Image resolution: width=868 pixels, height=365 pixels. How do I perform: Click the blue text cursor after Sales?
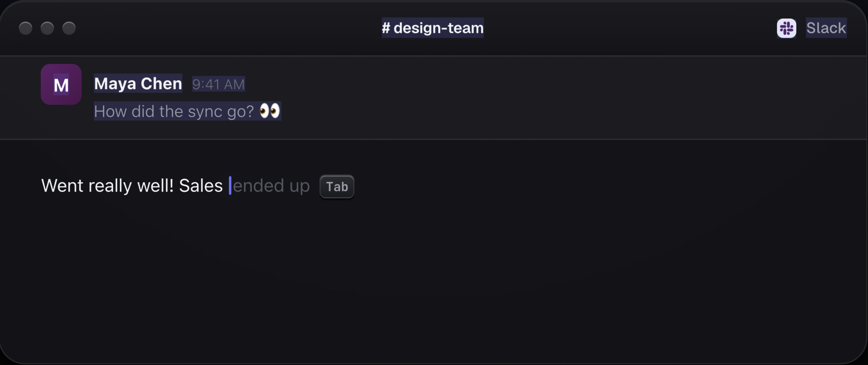(230, 186)
